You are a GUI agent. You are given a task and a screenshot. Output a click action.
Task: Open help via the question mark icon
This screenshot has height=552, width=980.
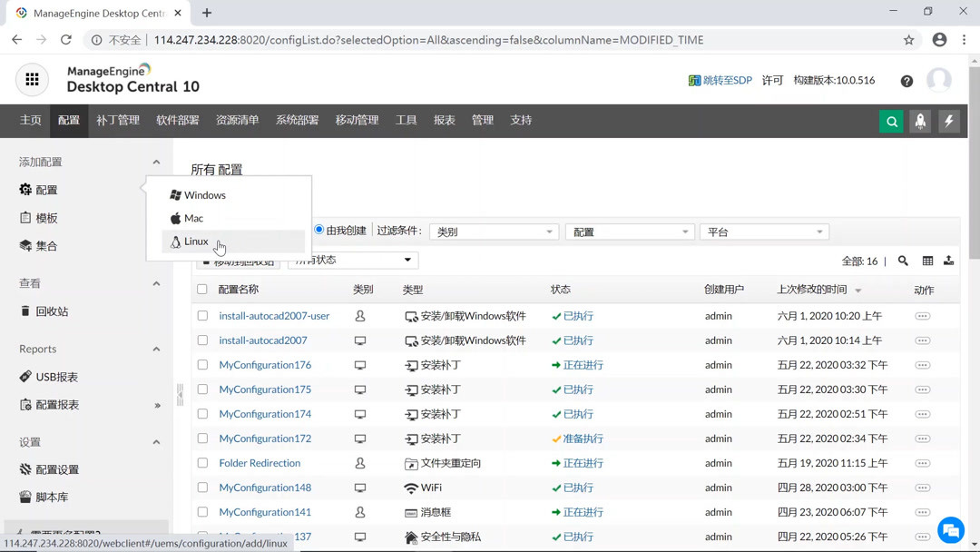[906, 81]
